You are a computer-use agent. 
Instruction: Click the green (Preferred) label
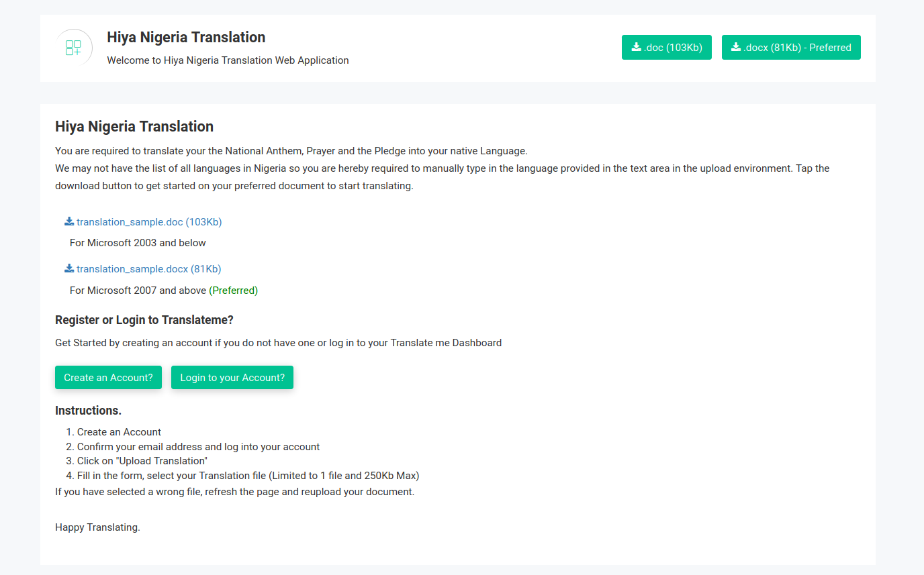(234, 290)
